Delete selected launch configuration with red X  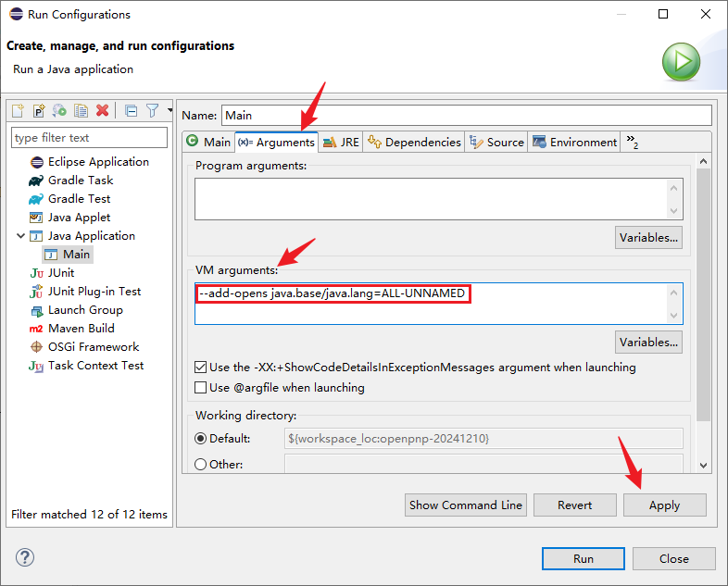point(103,110)
